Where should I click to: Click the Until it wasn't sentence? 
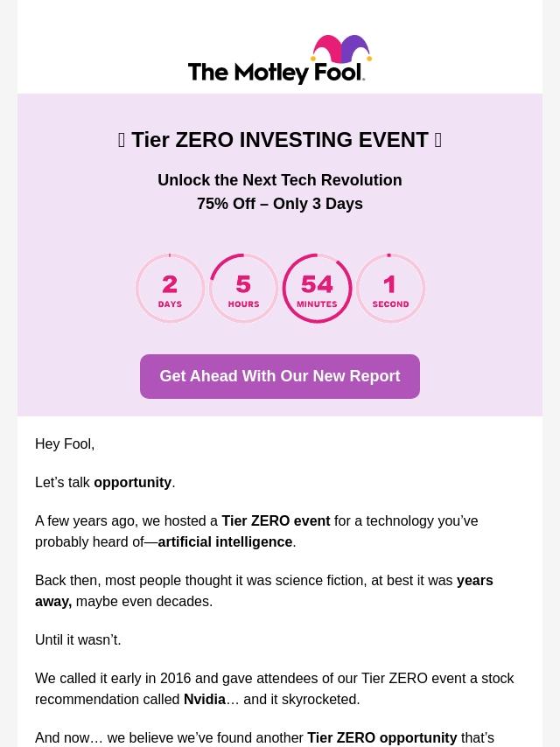click(78, 640)
